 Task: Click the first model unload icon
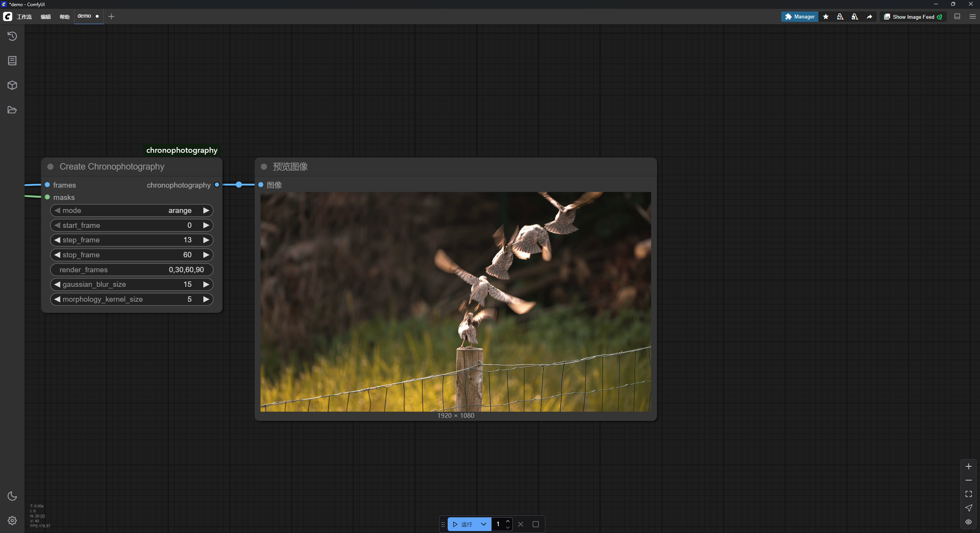(840, 17)
